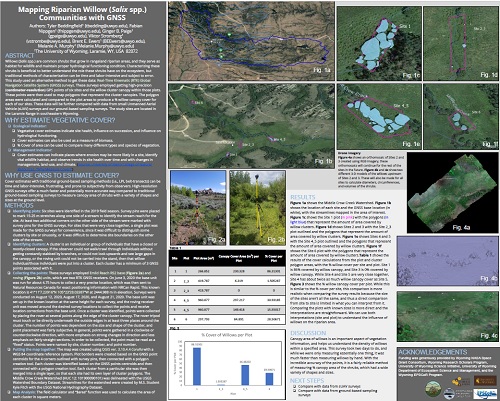Screen dimensions: 500x401
Task: Click the brown University of Wyoming logo
Action: pyautogui.click(x=485, y=381)
